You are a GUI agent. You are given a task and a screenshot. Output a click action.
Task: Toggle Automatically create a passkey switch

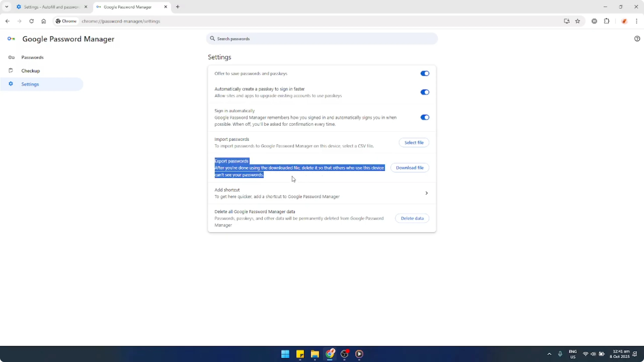point(425,92)
